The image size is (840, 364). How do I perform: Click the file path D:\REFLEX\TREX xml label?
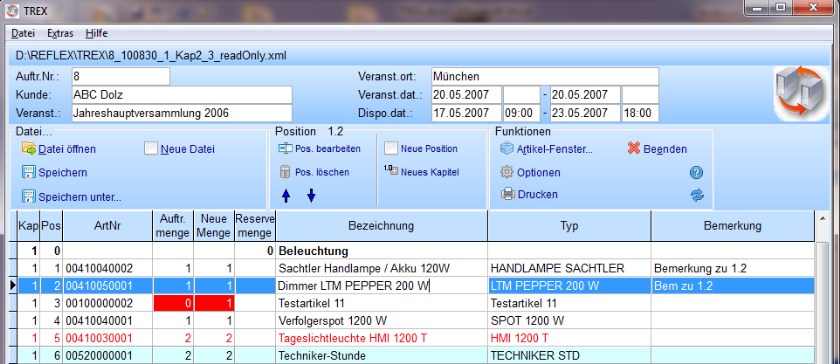(x=151, y=55)
